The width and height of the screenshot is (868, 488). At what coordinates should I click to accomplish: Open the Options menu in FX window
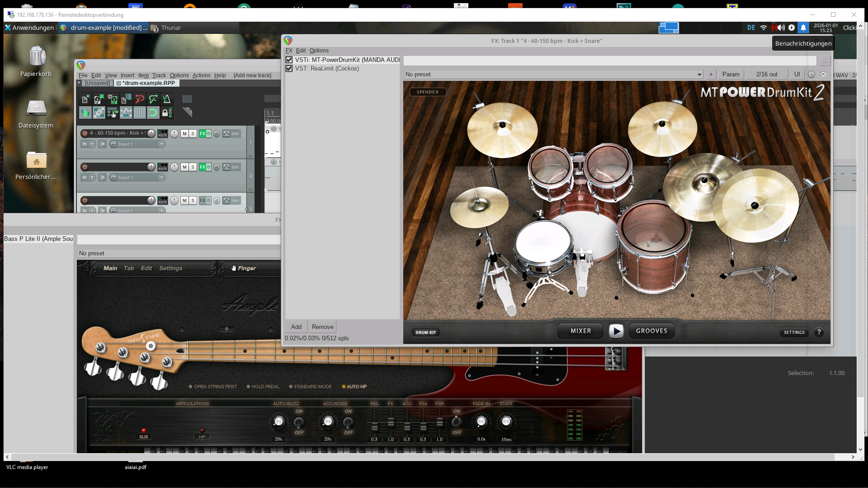click(319, 51)
